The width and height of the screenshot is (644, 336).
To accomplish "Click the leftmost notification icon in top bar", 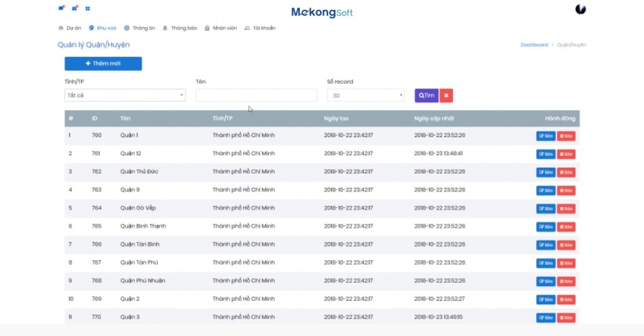I will 61,9.
